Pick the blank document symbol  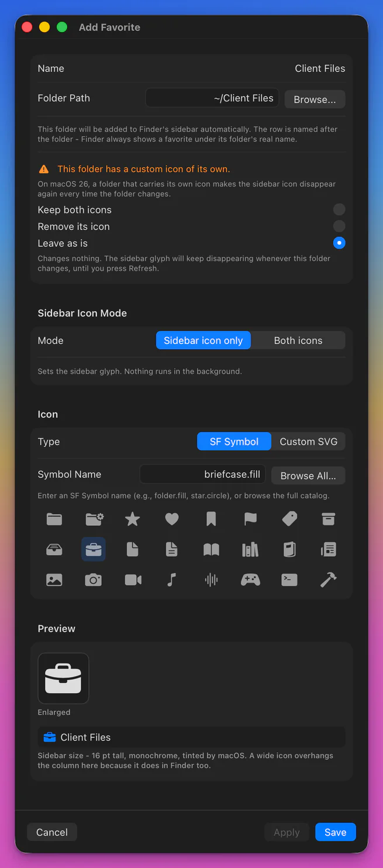pyautogui.click(x=133, y=549)
